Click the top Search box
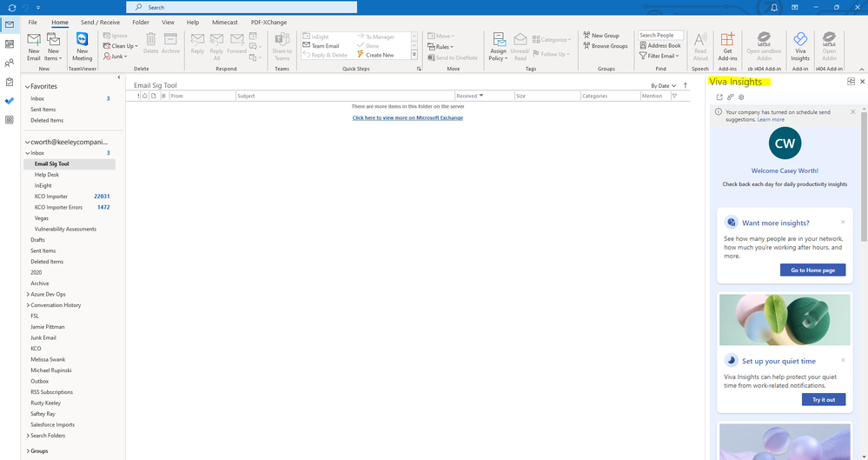 pos(242,7)
